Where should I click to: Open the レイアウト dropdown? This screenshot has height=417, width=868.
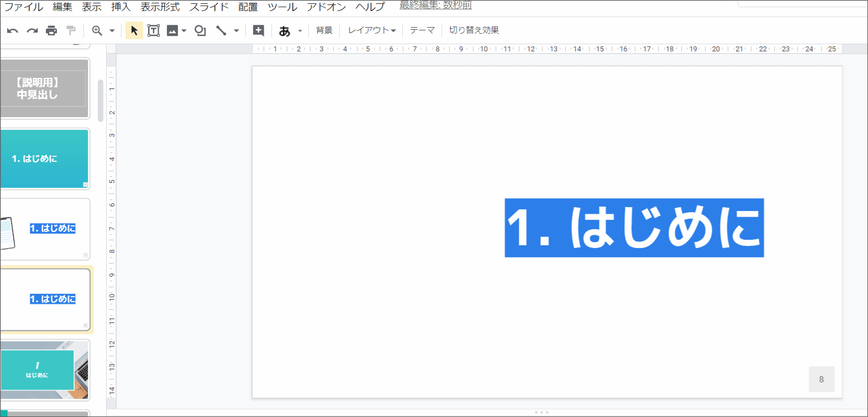(x=371, y=30)
